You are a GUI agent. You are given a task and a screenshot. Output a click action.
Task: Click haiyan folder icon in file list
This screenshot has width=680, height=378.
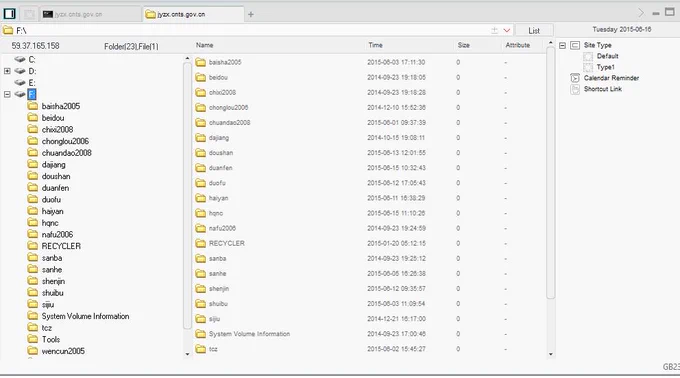(200, 198)
